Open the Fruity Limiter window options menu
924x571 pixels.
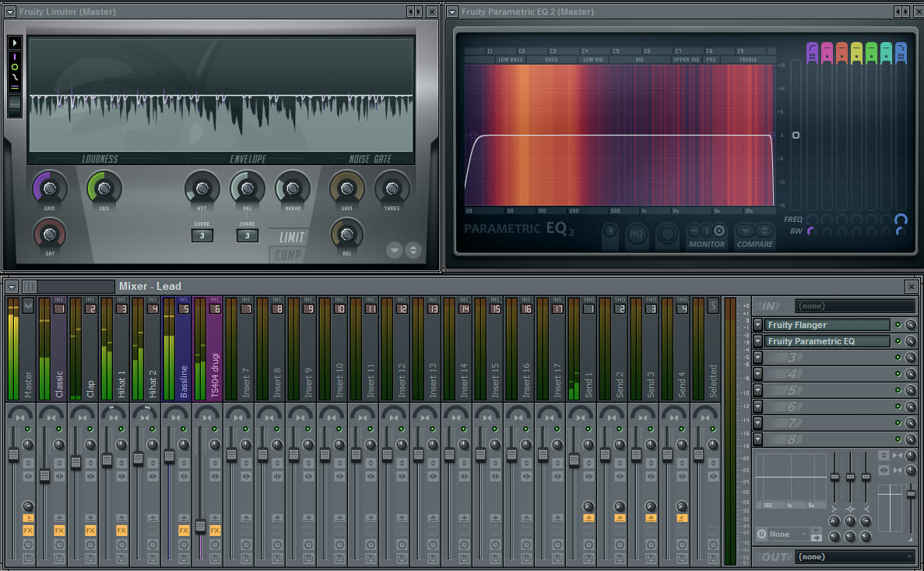(x=11, y=12)
